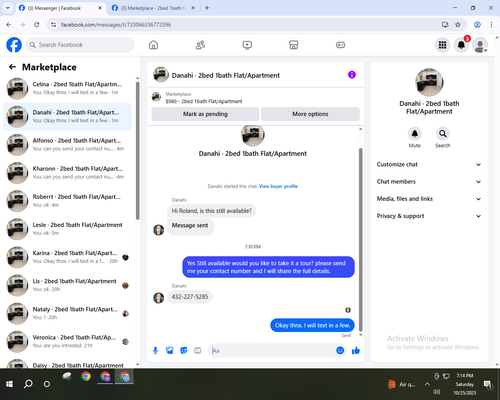Open Lesle's conversation
The image size is (500, 400).
(x=67, y=229)
